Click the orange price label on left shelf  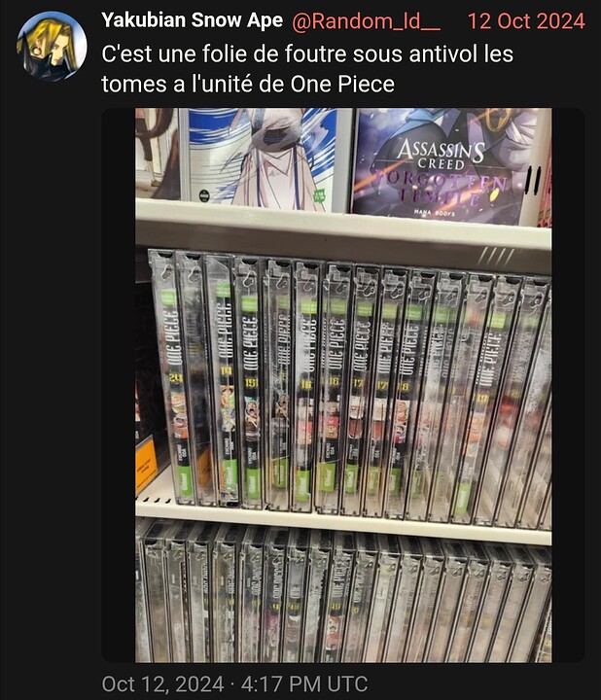pos(147,465)
